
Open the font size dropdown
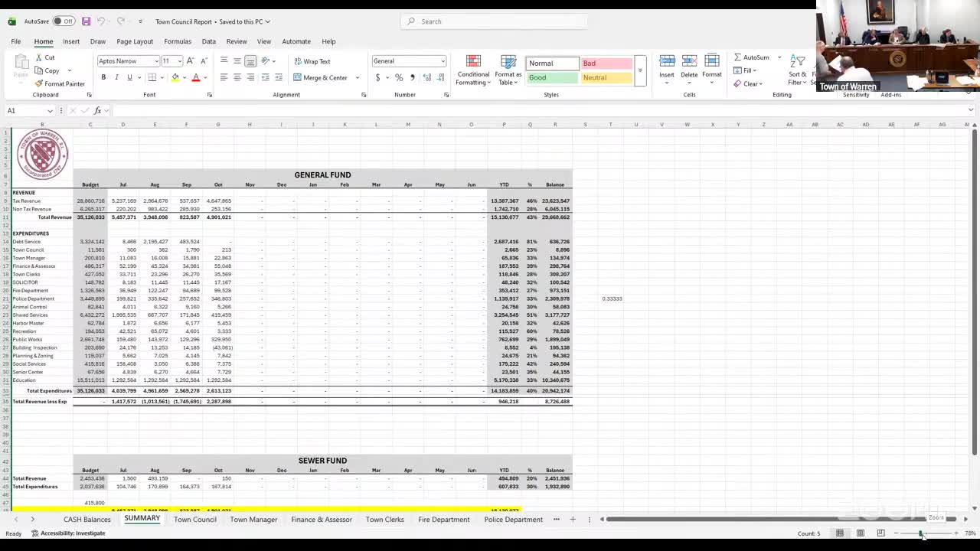[179, 61]
